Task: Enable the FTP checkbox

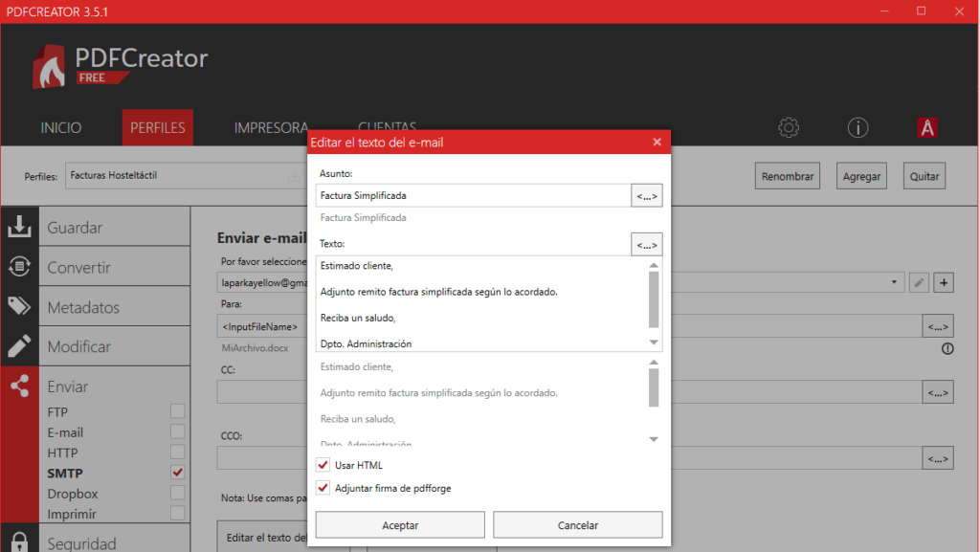Action: [177, 411]
